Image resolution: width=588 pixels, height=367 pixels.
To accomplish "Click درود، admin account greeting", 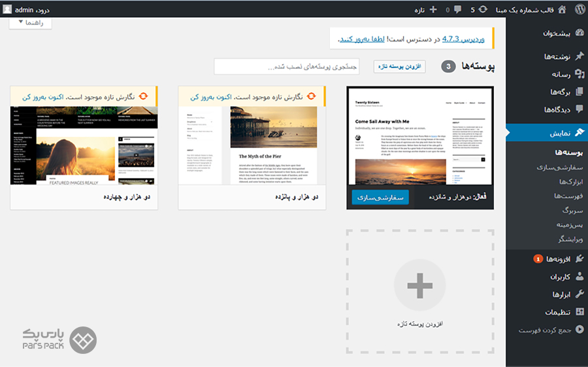I will [x=32, y=10].
